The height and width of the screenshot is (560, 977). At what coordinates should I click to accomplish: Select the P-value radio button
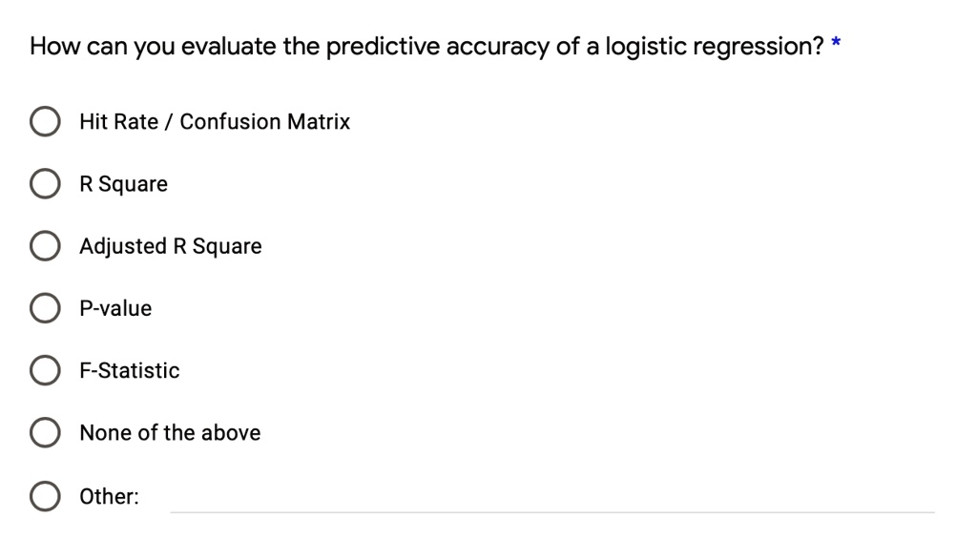pyautogui.click(x=45, y=307)
